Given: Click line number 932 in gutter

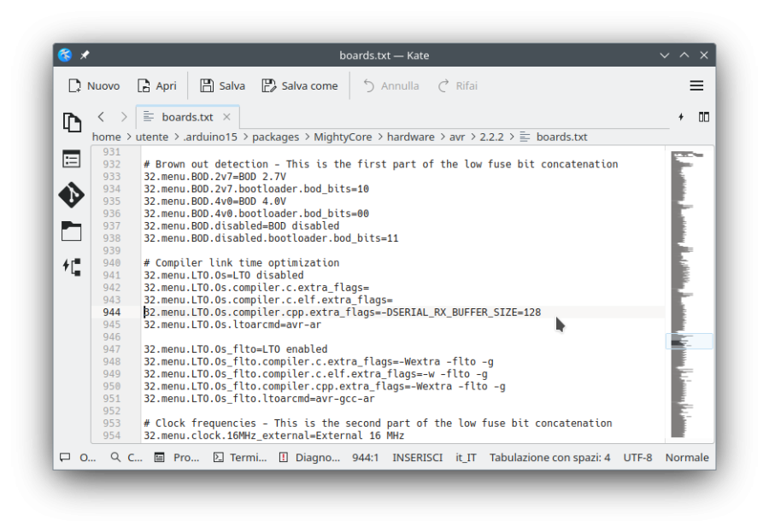Looking at the screenshot, I should pos(112,164).
